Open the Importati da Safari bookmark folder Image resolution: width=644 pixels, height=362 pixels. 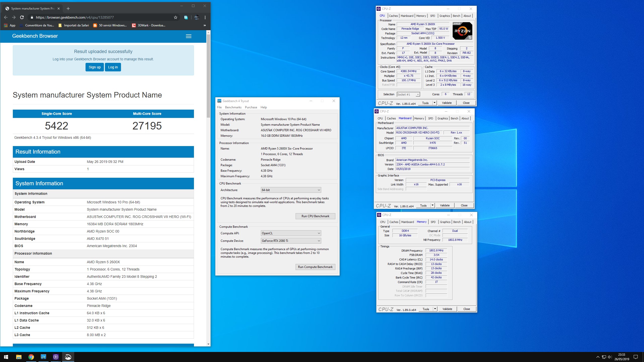tap(73, 25)
